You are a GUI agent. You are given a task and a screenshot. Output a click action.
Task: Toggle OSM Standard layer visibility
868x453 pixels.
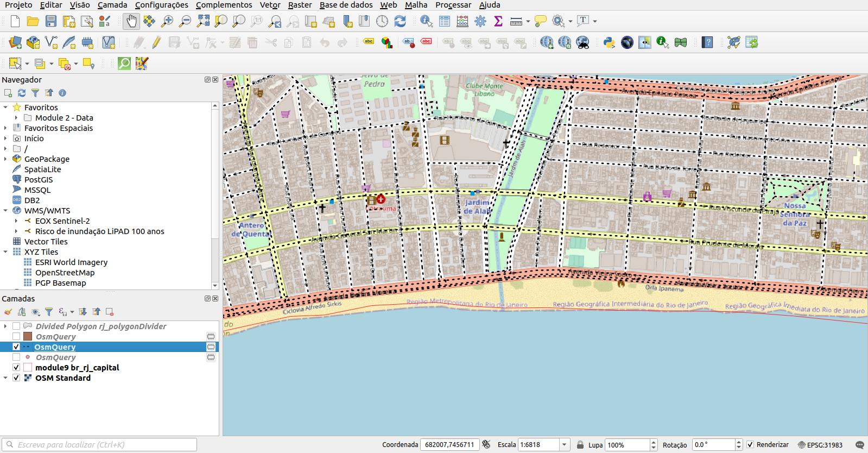point(16,378)
